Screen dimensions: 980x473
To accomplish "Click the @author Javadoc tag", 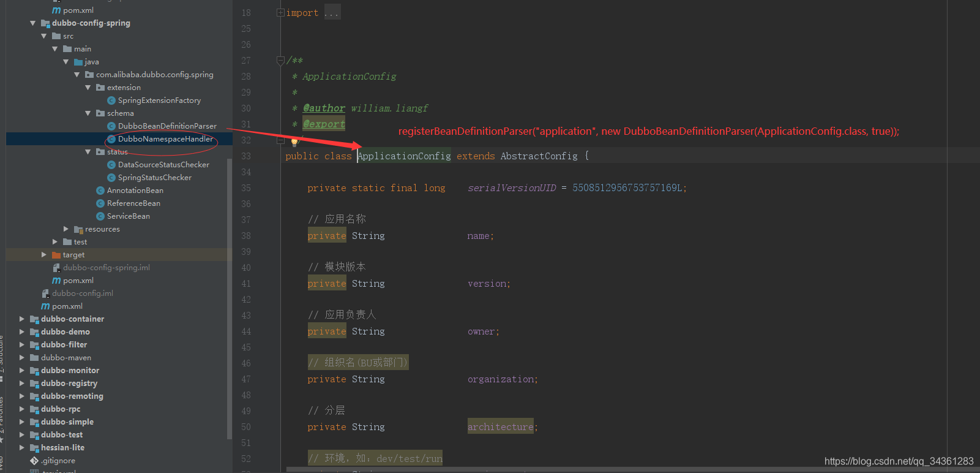I will click(x=324, y=108).
